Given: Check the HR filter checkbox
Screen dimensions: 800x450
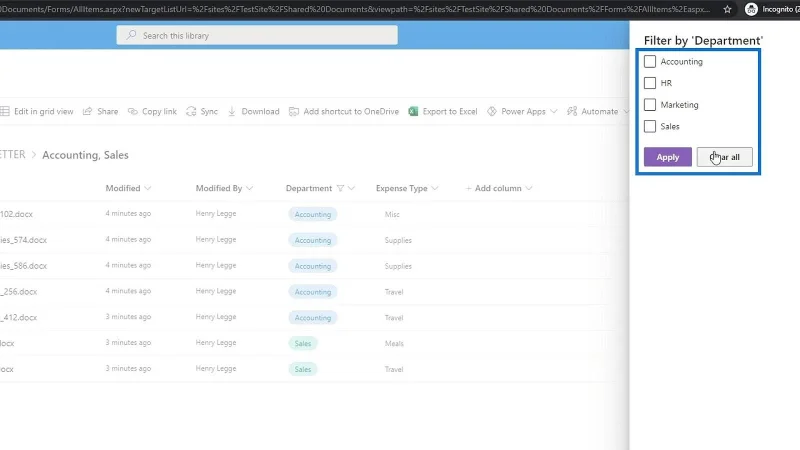Looking at the screenshot, I should tap(649, 83).
